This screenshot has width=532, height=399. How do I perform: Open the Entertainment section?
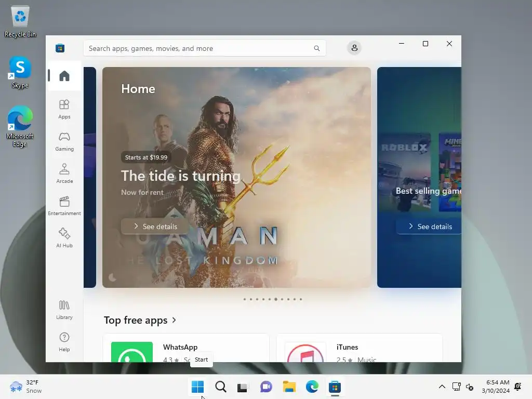point(64,206)
